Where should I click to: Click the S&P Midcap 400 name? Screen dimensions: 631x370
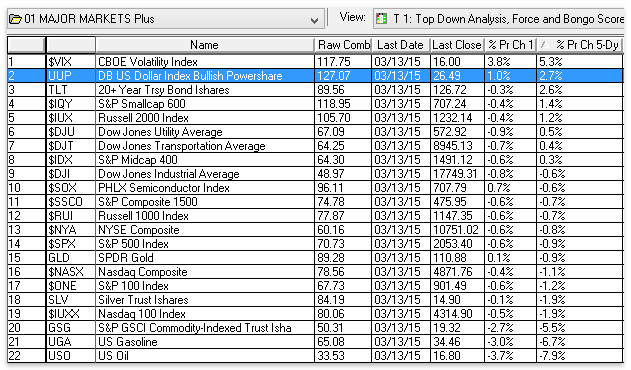(138, 160)
